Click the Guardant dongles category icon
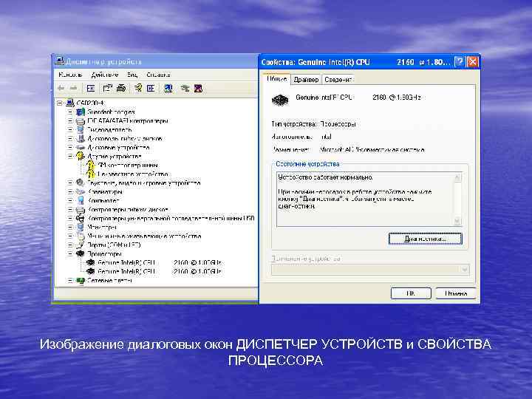 point(81,112)
